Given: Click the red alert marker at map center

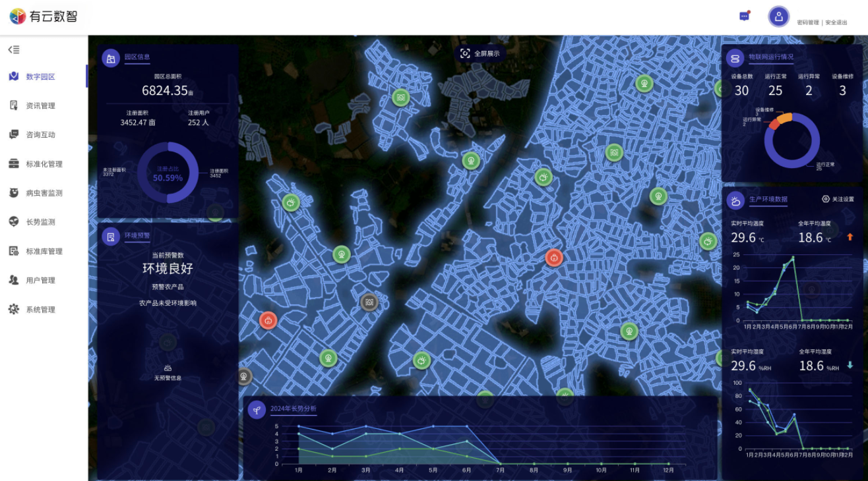Looking at the screenshot, I should (x=554, y=257).
